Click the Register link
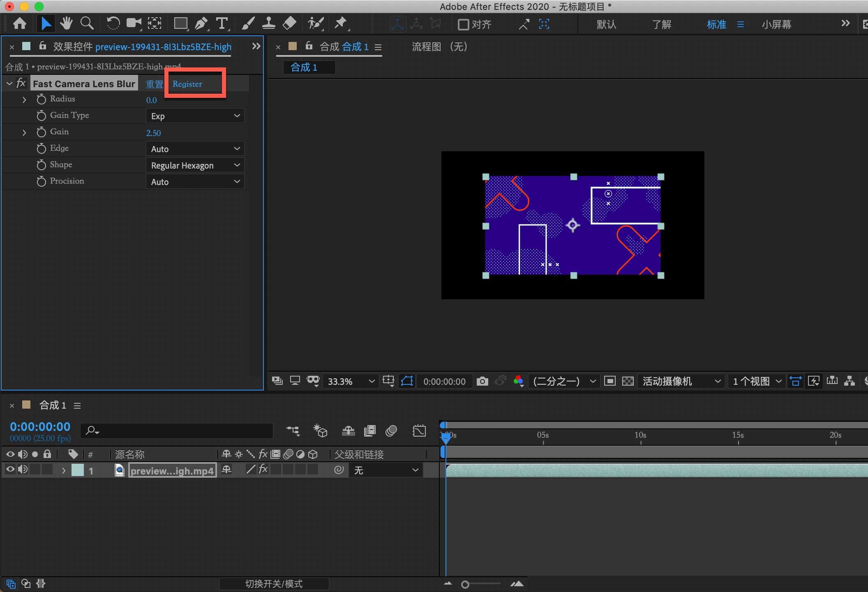The height and width of the screenshot is (592, 868). [x=187, y=84]
